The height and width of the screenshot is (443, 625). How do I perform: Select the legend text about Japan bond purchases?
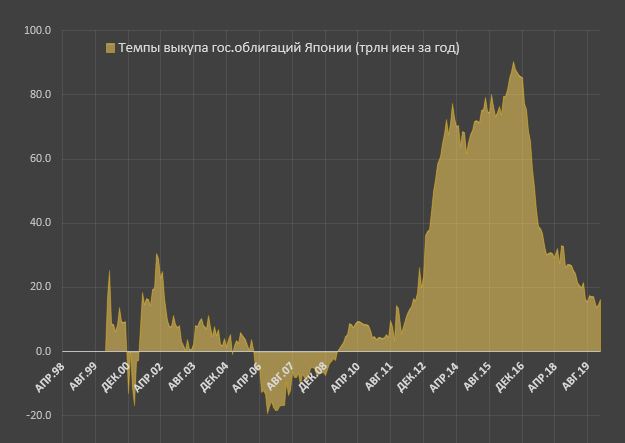288,47
